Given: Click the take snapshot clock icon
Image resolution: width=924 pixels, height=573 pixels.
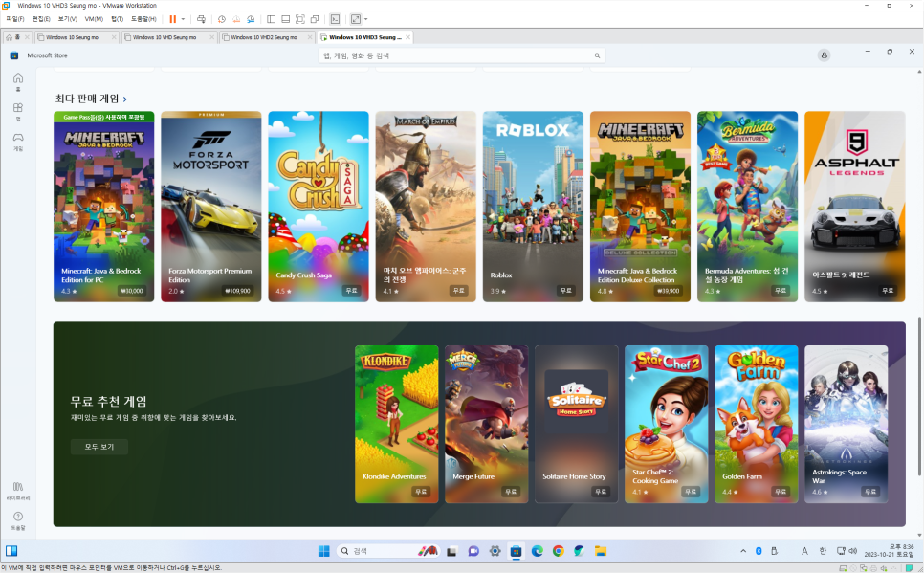Looking at the screenshot, I should (222, 19).
